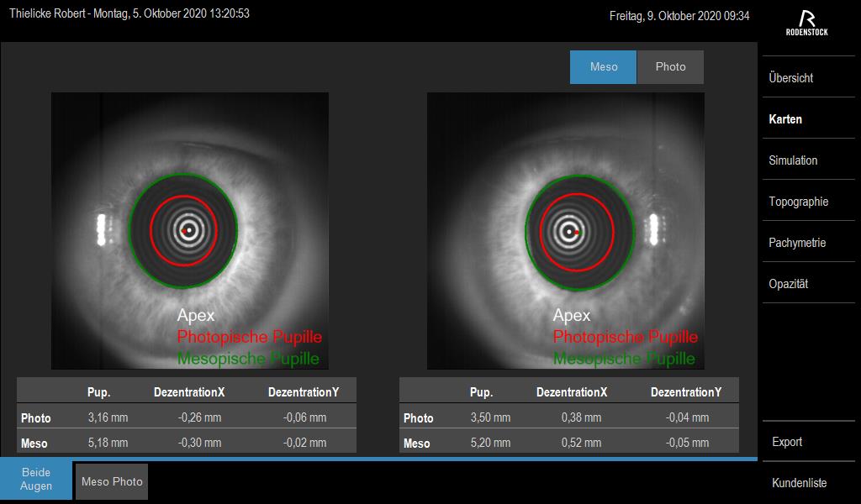Show the Pachymetrie section

click(797, 243)
